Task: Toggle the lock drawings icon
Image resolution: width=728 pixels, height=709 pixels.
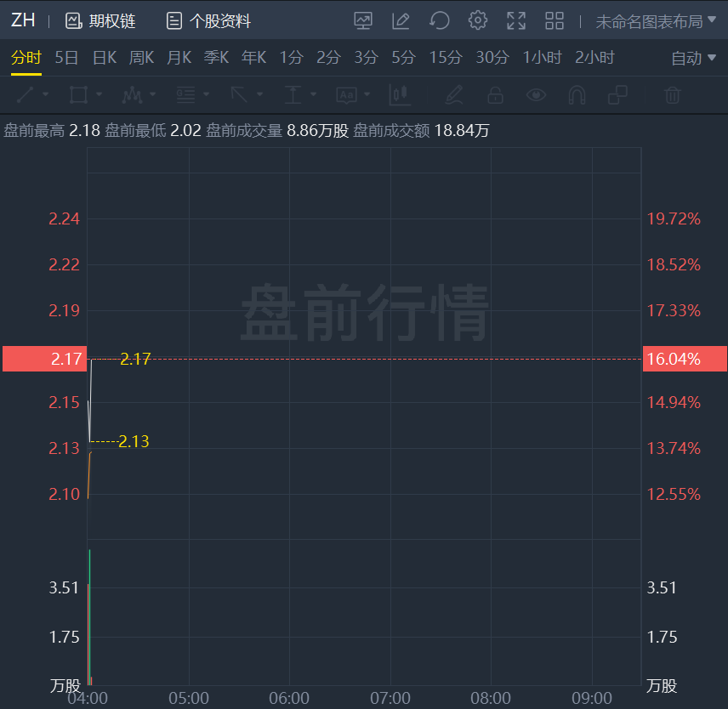Action: point(495,94)
